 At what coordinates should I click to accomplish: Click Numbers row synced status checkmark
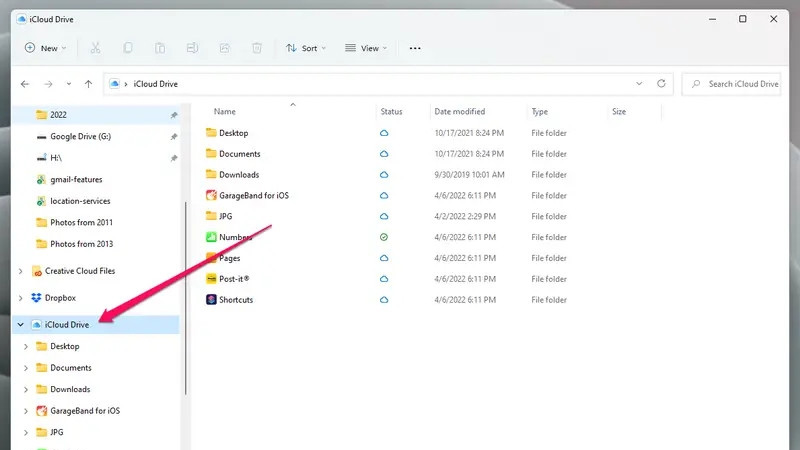[x=384, y=237]
